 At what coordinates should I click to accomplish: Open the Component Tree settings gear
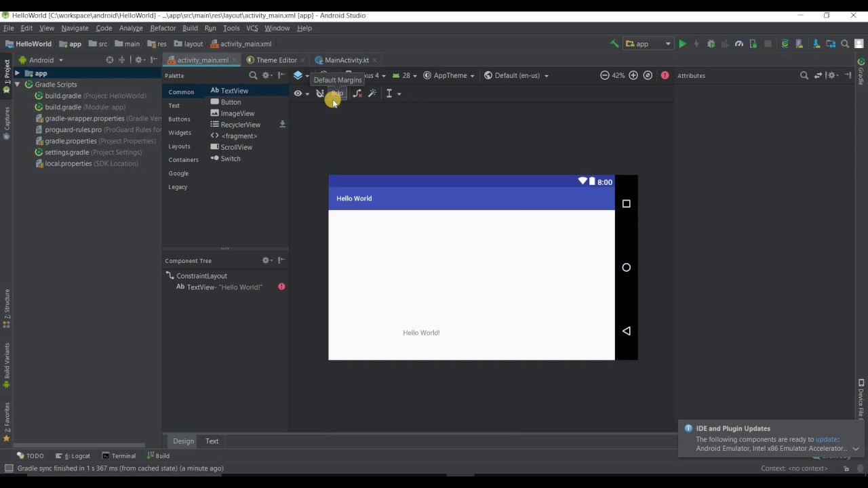tap(267, 260)
